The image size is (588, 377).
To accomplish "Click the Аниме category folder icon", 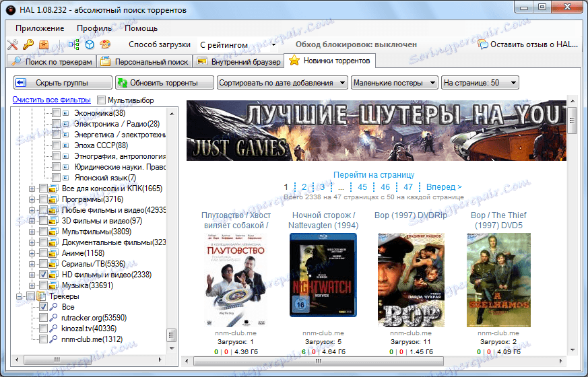I will [x=53, y=253].
